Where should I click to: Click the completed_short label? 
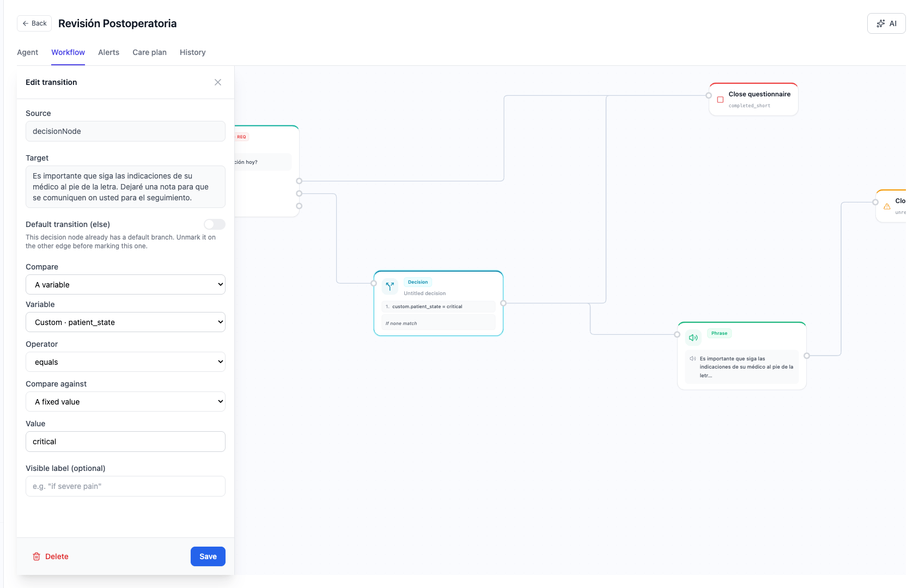tap(750, 106)
